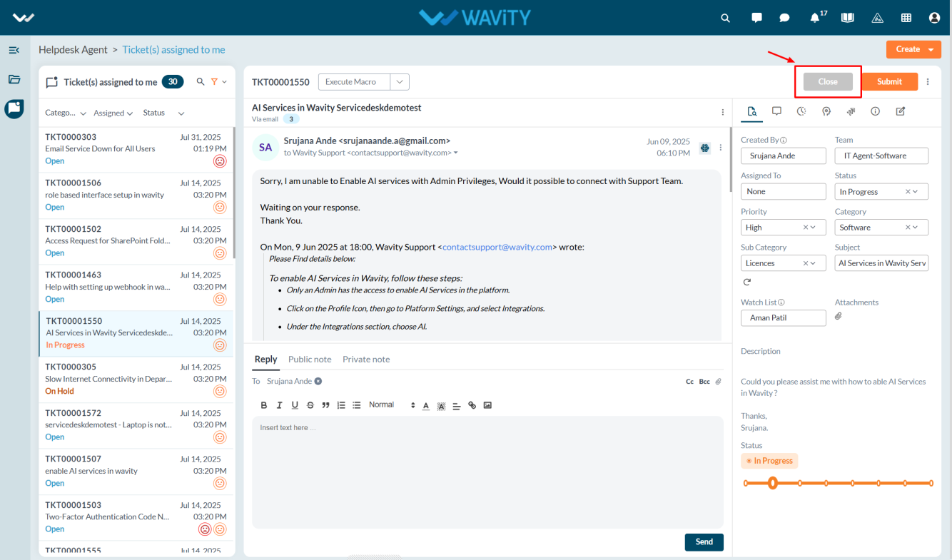
Task: Open the global search icon in header
Action: 726,18
